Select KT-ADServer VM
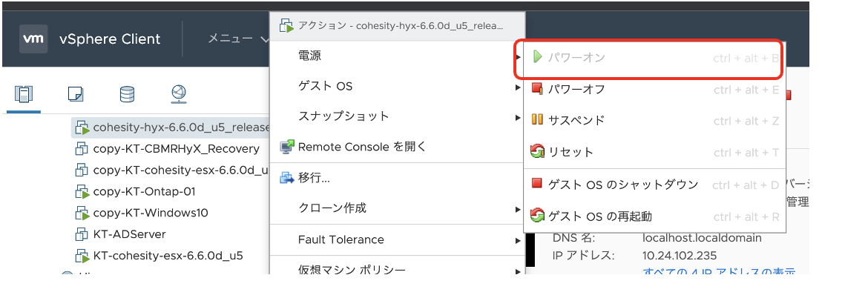The width and height of the screenshot is (868, 295). (x=130, y=234)
